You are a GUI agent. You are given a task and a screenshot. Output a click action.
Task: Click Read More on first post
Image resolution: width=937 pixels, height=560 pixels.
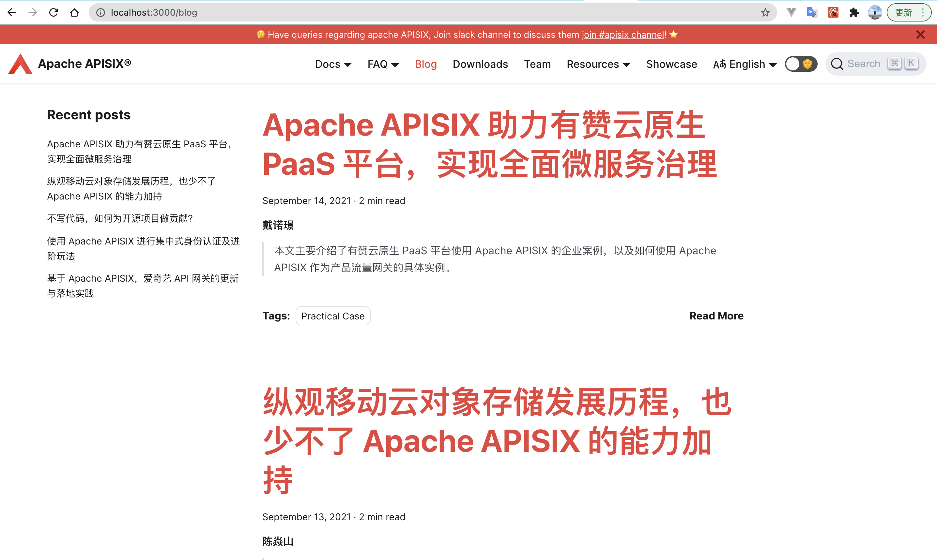(x=716, y=316)
